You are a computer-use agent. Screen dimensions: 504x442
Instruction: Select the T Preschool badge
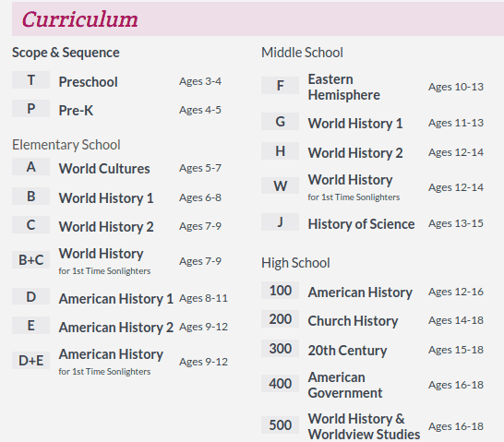[x=30, y=80]
